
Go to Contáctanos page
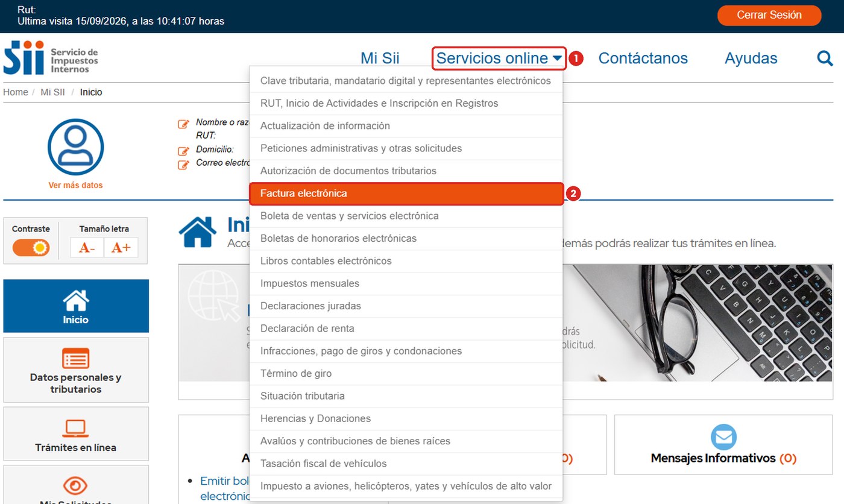pyautogui.click(x=643, y=58)
